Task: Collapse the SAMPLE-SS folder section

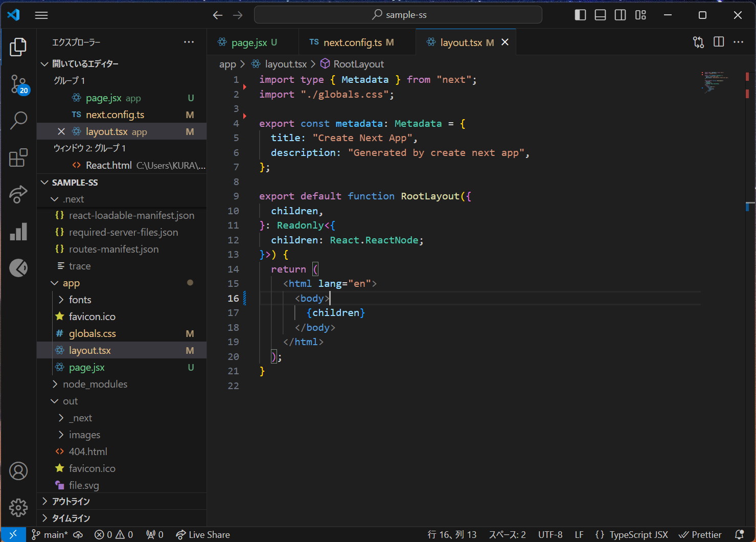Action: click(122, 182)
